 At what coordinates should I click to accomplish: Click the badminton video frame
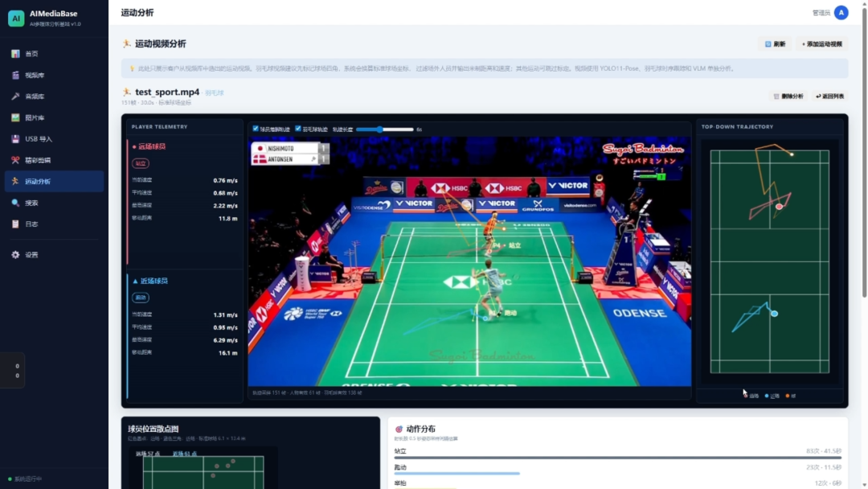(x=469, y=261)
